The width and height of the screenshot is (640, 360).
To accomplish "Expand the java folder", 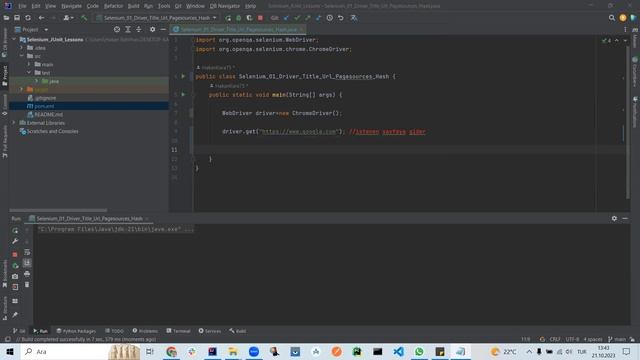I will point(36,81).
